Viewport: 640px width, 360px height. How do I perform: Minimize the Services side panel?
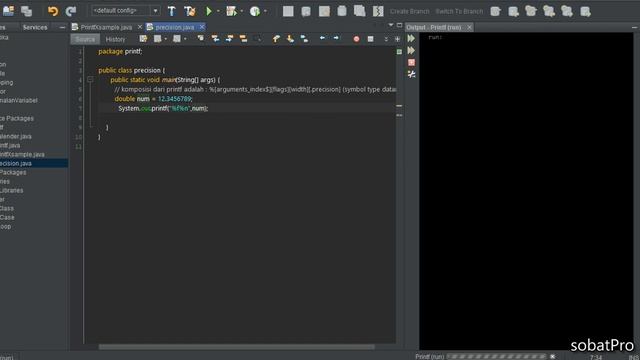pyautogui.click(x=62, y=27)
